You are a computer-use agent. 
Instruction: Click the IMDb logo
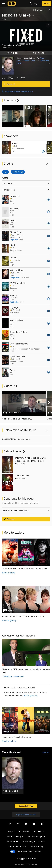(x=12, y=3)
